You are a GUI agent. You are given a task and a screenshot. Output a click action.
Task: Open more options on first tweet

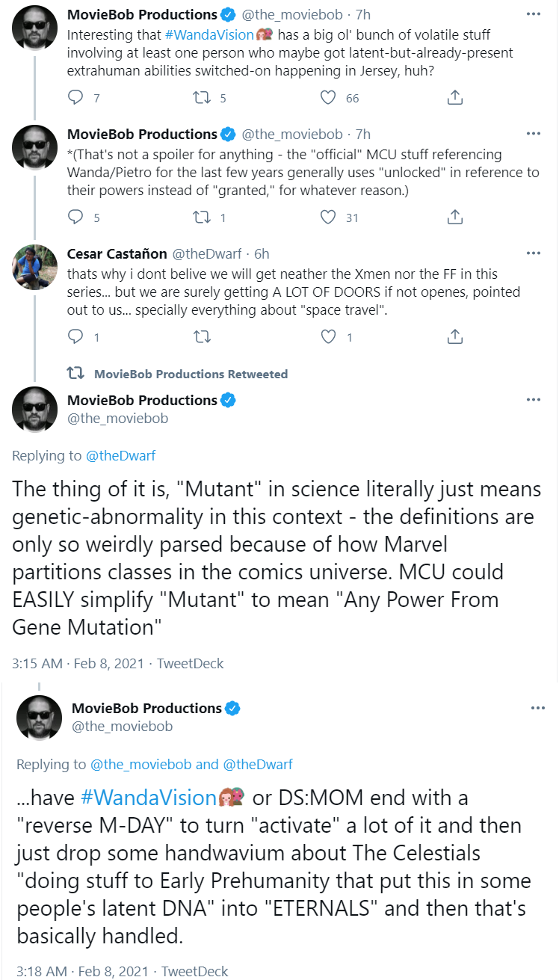tap(533, 14)
